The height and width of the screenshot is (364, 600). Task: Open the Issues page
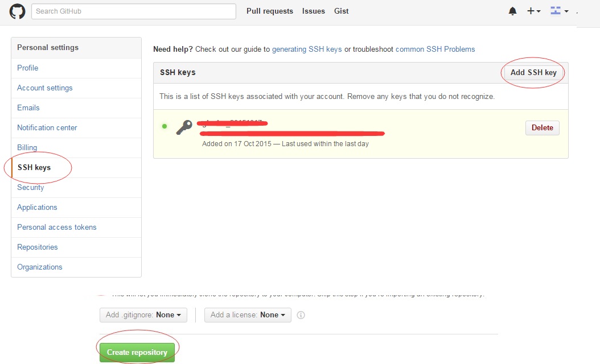pyautogui.click(x=314, y=11)
